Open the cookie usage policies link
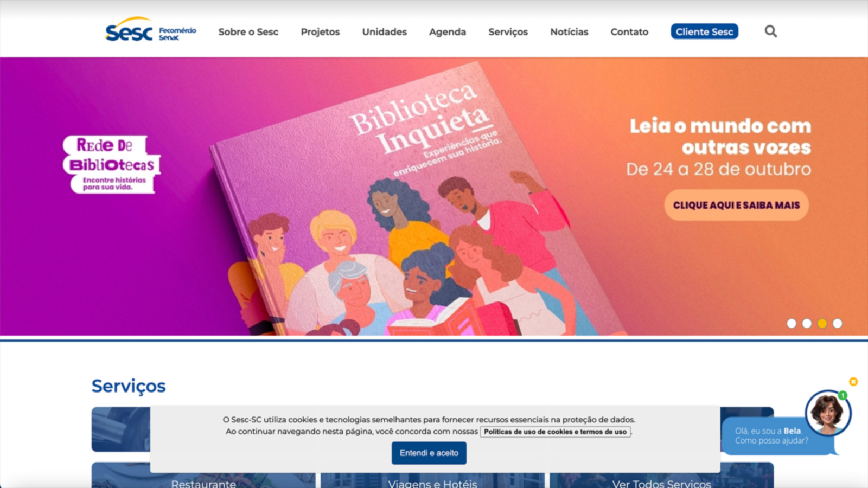868x488 pixels. click(x=555, y=432)
